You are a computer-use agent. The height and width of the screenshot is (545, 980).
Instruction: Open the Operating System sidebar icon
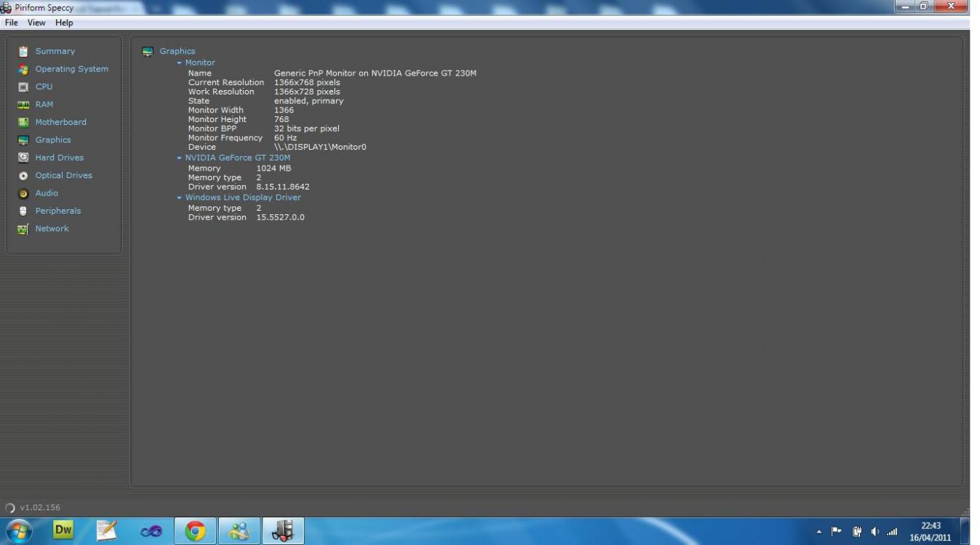pos(23,69)
